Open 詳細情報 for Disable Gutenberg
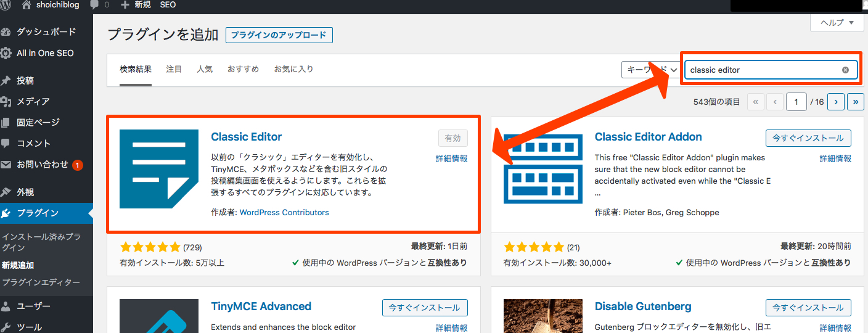The width and height of the screenshot is (868, 333). point(836,328)
